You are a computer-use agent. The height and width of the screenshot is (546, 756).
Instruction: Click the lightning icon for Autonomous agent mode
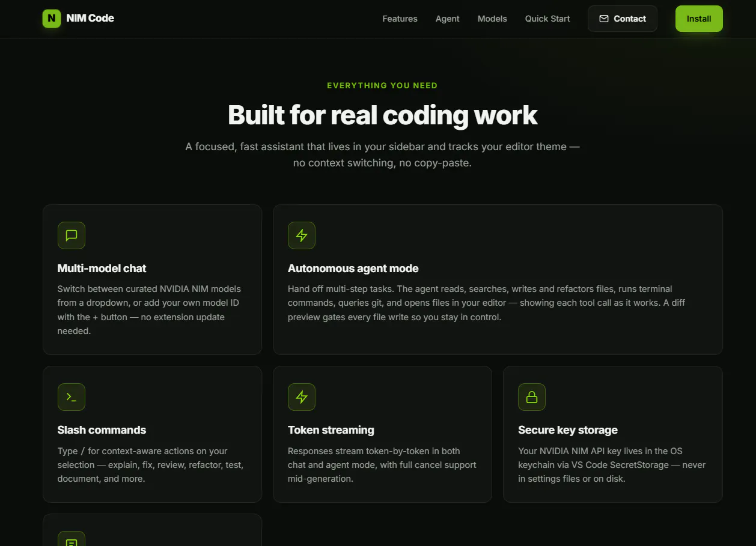coord(302,235)
